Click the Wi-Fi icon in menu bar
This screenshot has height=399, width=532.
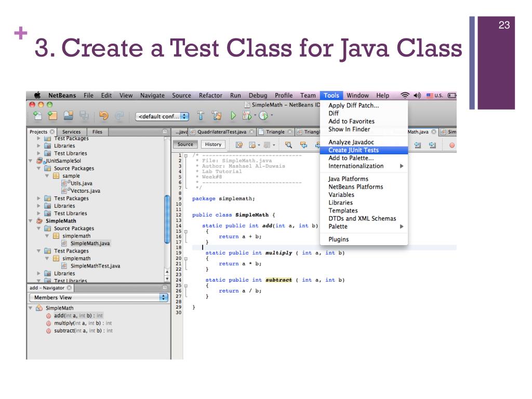(x=405, y=96)
